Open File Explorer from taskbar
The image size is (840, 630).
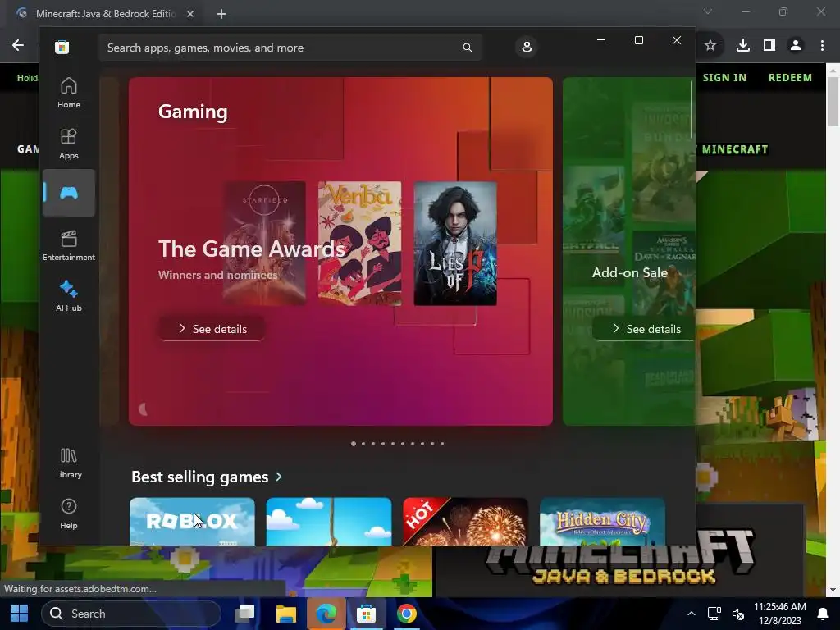click(x=285, y=614)
